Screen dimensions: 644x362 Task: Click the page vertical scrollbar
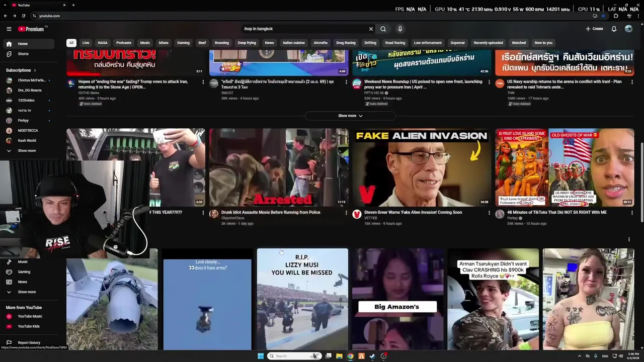641,181
